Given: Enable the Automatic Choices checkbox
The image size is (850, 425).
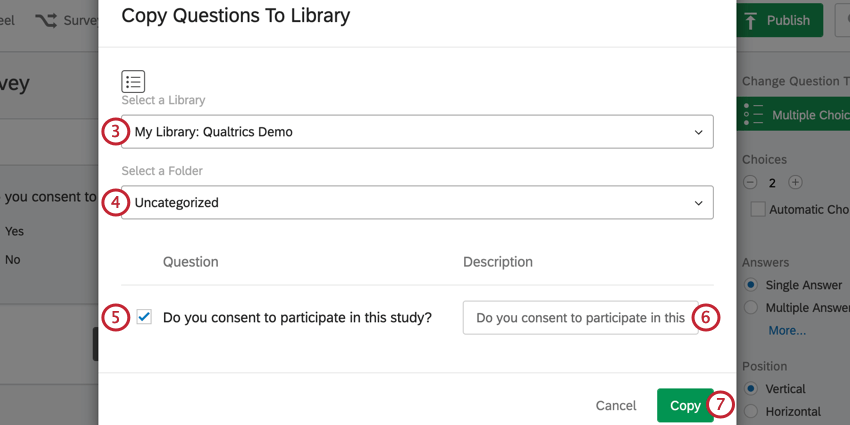Looking at the screenshot, I should (758, 209).
